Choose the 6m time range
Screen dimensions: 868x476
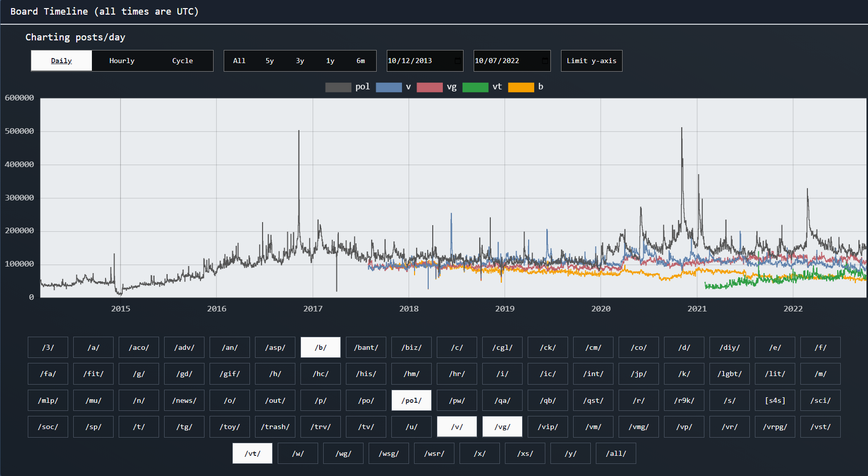pyautogui.click(x=361, y=61)
